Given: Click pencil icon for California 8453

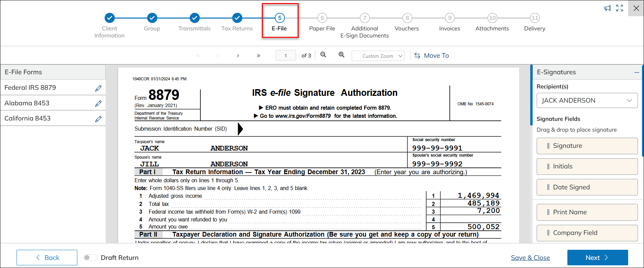Looking at the screenshot, I should click(x=98, y=119).
